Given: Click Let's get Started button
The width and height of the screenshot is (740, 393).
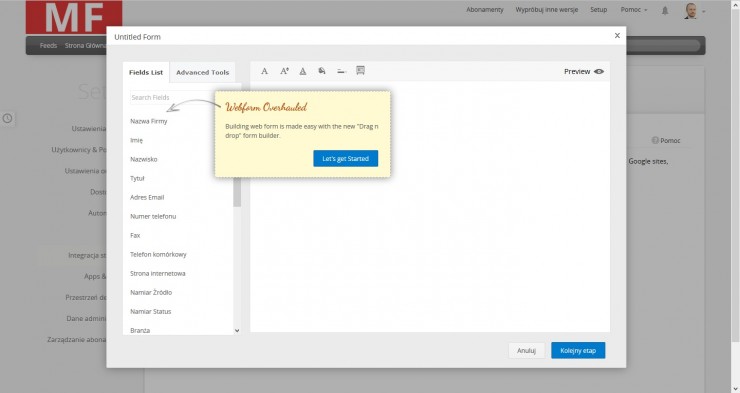Looking at the screenshot, I should click(345, 159).
